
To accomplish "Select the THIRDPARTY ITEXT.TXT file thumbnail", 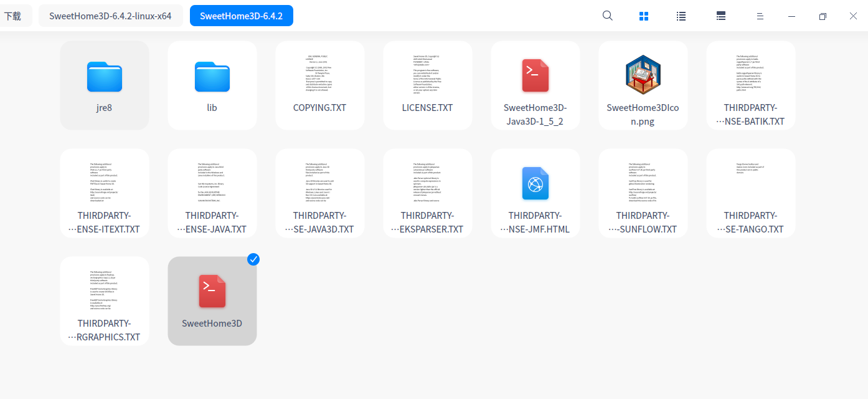I will (x=105, y=183).
